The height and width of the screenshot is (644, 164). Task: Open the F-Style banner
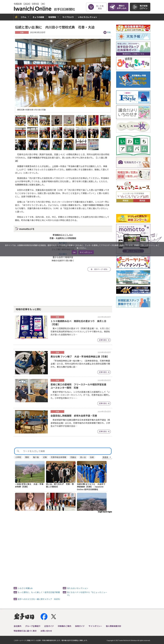[x=133, y=97]
